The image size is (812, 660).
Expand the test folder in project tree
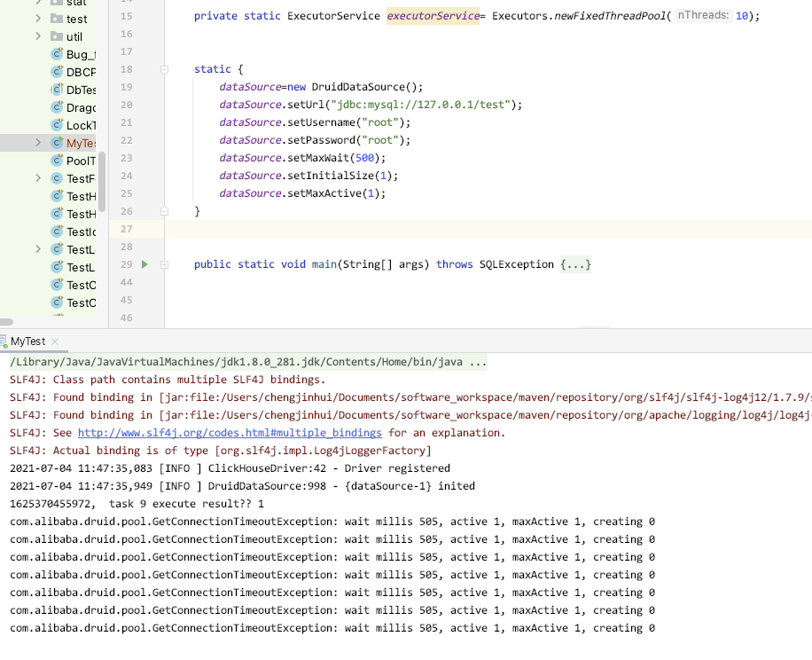[38, 19]
